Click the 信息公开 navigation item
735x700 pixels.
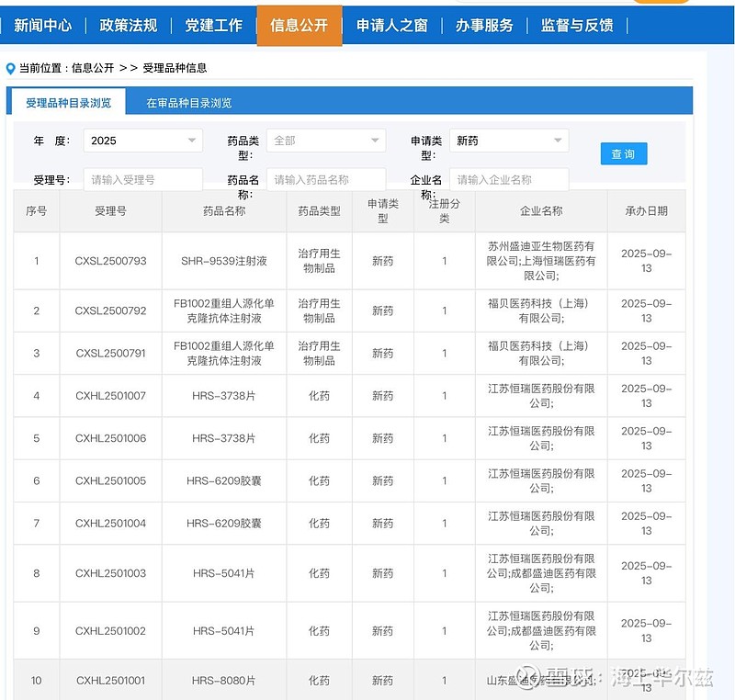coord(299,26)
